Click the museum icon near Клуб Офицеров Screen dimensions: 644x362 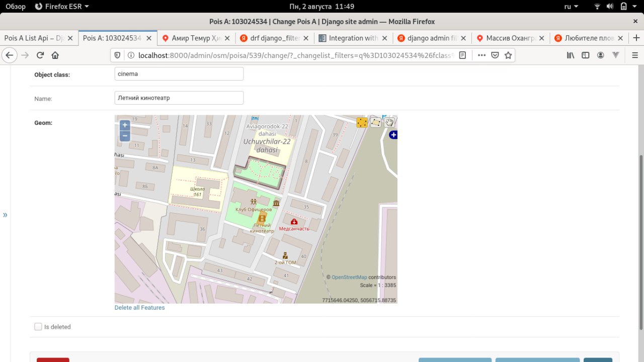coord(276,203)
